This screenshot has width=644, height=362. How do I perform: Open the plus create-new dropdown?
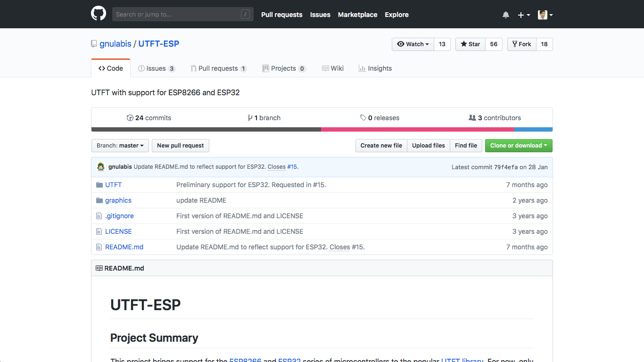click(524, 15)
